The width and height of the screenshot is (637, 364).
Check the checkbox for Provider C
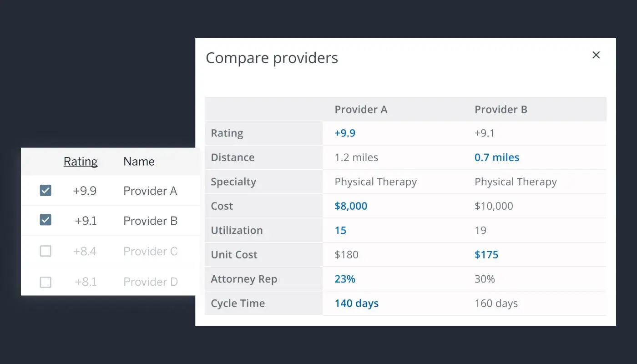click(x=45, y=251)
